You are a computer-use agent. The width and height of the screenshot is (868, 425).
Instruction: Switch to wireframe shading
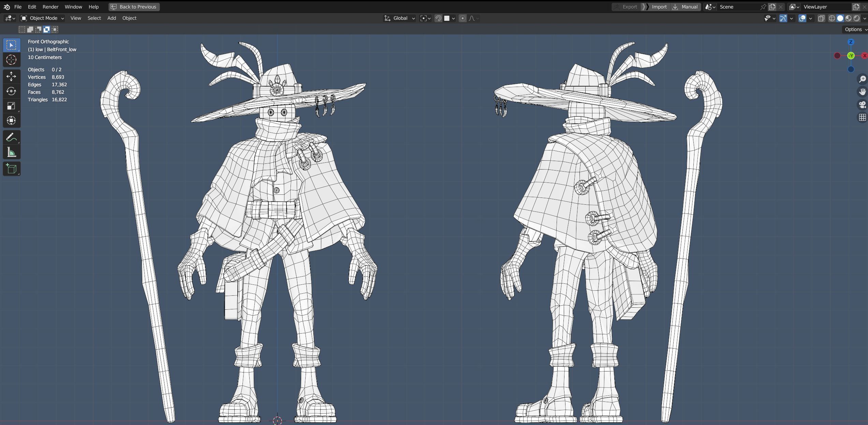(832, 18)
